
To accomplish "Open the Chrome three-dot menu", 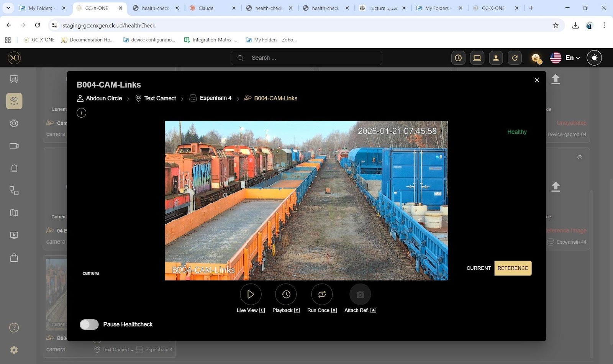I will pos(604,25).
